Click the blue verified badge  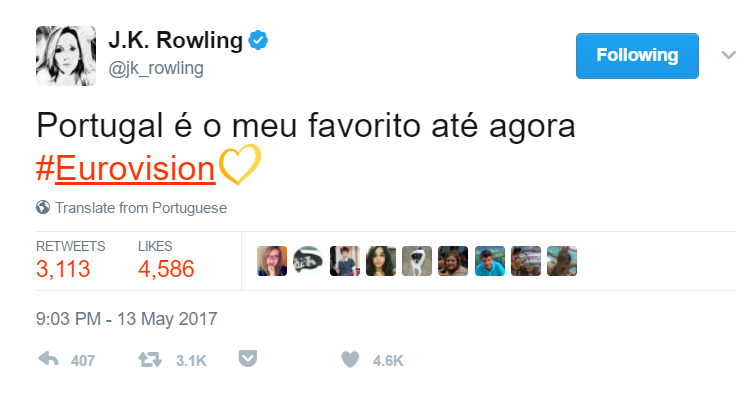point(258,40)
